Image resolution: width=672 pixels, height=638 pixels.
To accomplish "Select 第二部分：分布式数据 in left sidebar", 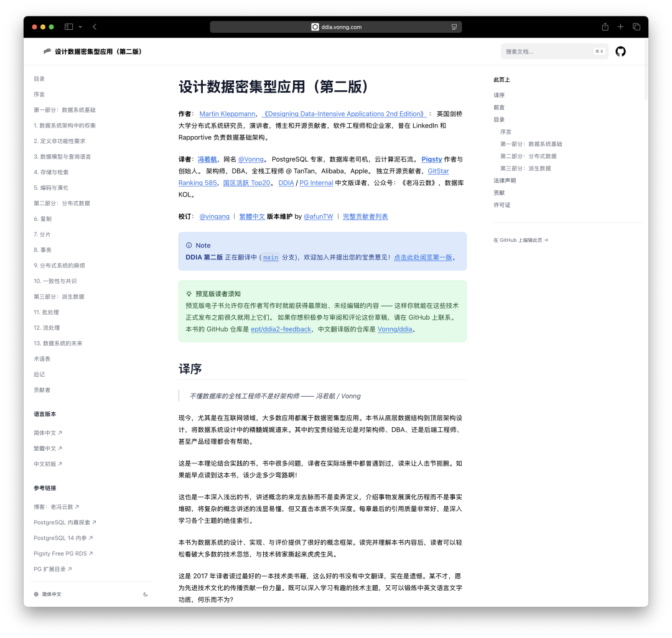I will tap(62, 203).
